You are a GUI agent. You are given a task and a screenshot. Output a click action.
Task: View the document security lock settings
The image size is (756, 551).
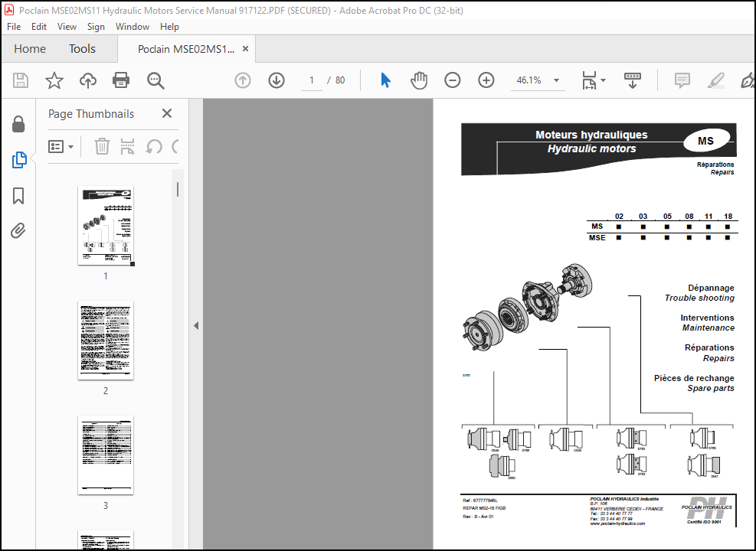(x=18, y=124)
